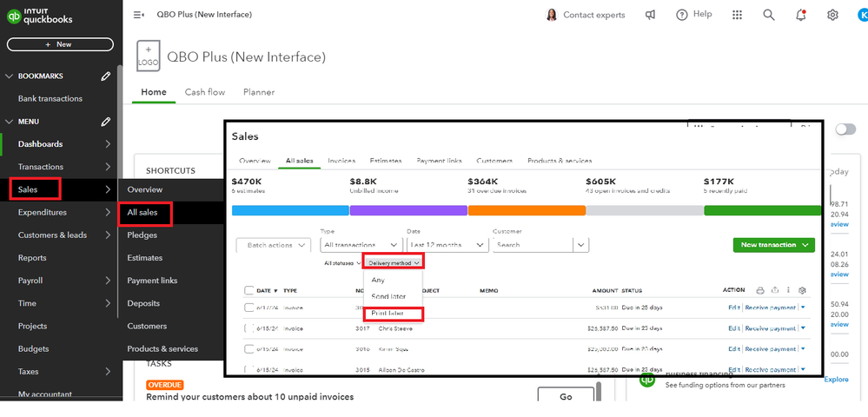
Task: Edit the menu with the pencil icon
Action: point(106,122)
